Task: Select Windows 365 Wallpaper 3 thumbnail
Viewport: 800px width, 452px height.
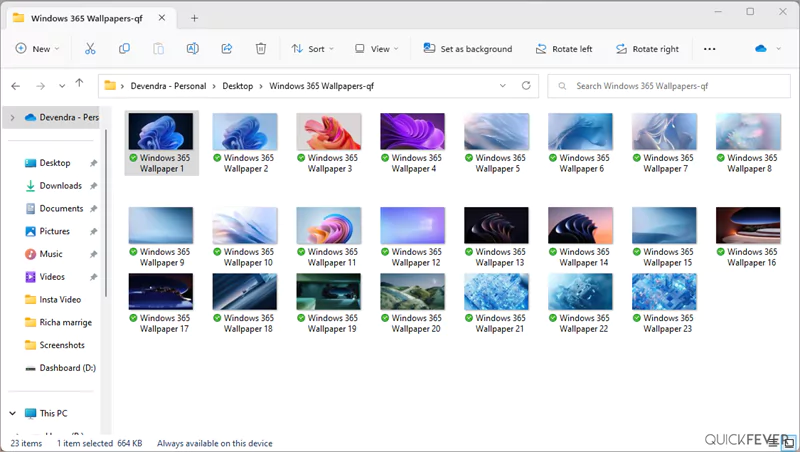Action: (329, 132)
